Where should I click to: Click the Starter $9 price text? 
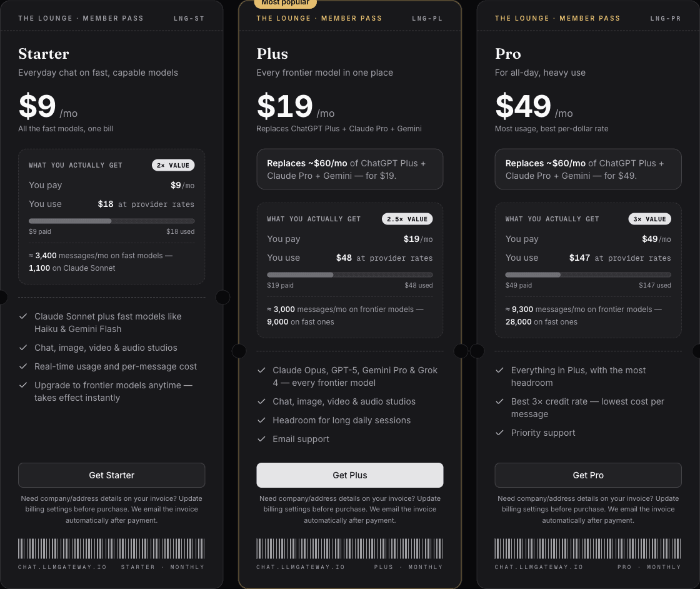[x=37, y=106]
